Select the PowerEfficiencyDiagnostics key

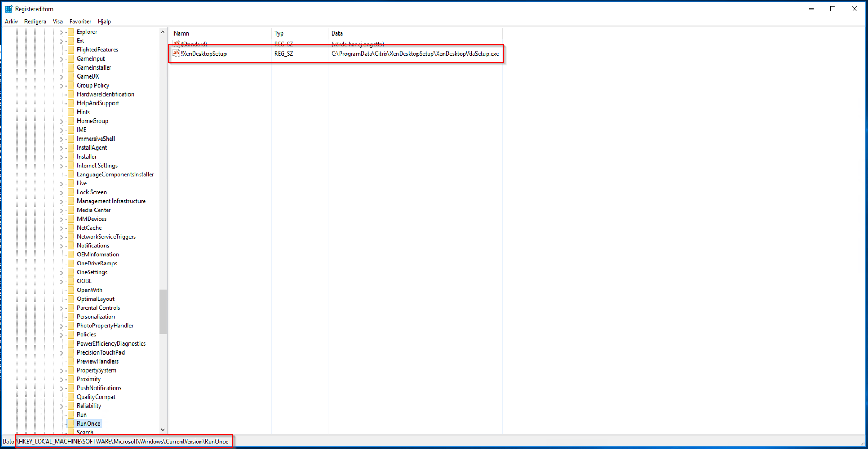[x=111, y=344]
